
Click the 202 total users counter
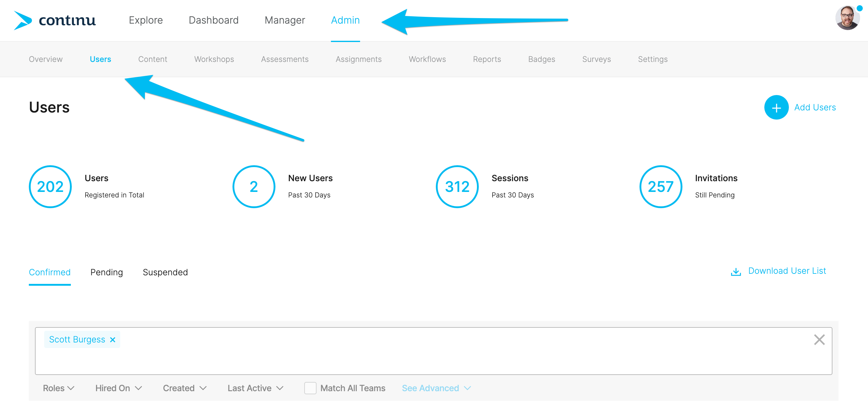(x=50, y=187)
